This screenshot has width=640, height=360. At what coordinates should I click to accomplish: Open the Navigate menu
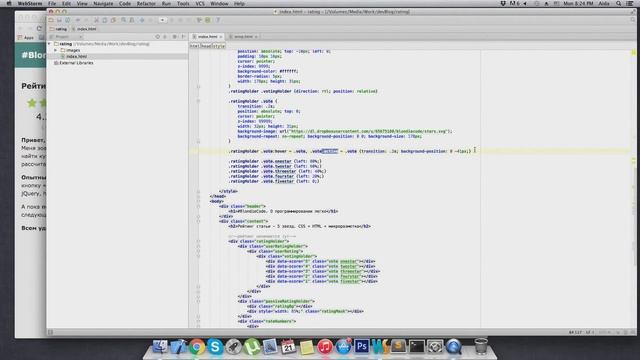pos(103,3)
